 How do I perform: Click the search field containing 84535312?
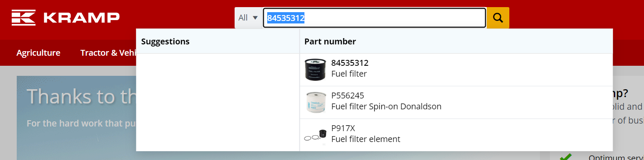tap(374, 18)
